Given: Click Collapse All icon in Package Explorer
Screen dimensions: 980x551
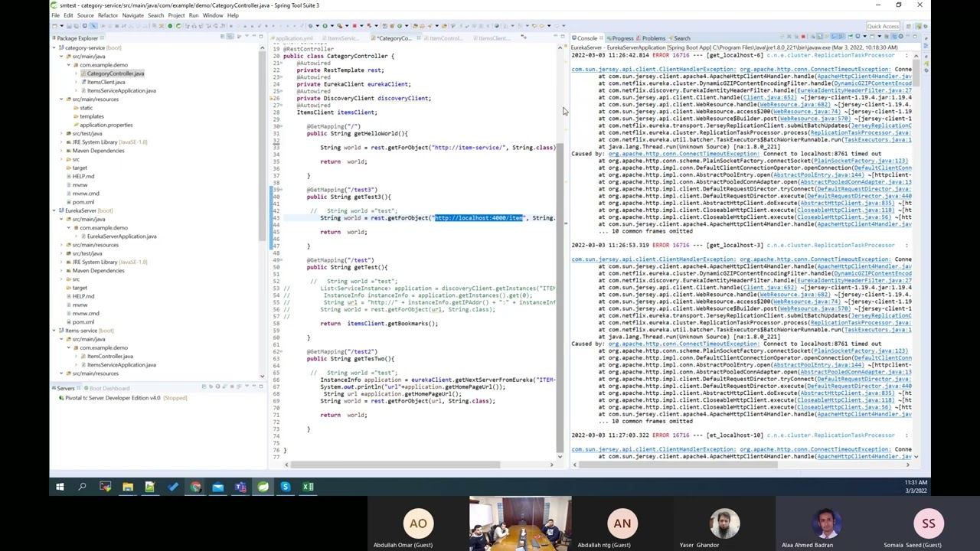Looking at the screenshot, I should pos(223,37).
